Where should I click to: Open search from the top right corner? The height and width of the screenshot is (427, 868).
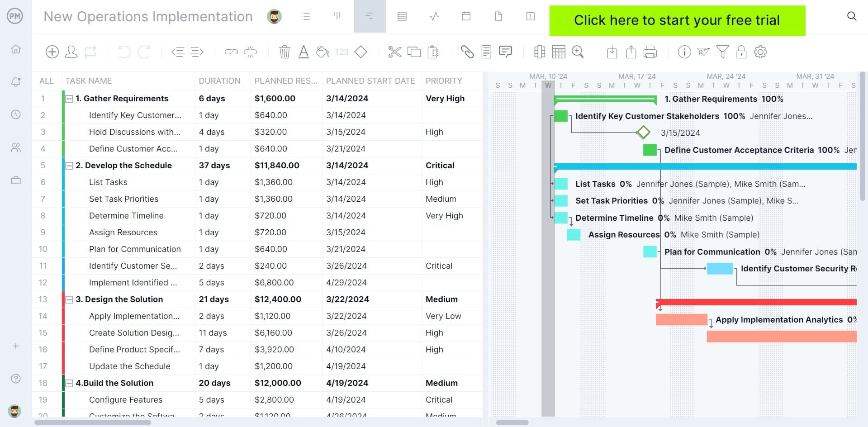pyautogui.click(x=852, y=16)
